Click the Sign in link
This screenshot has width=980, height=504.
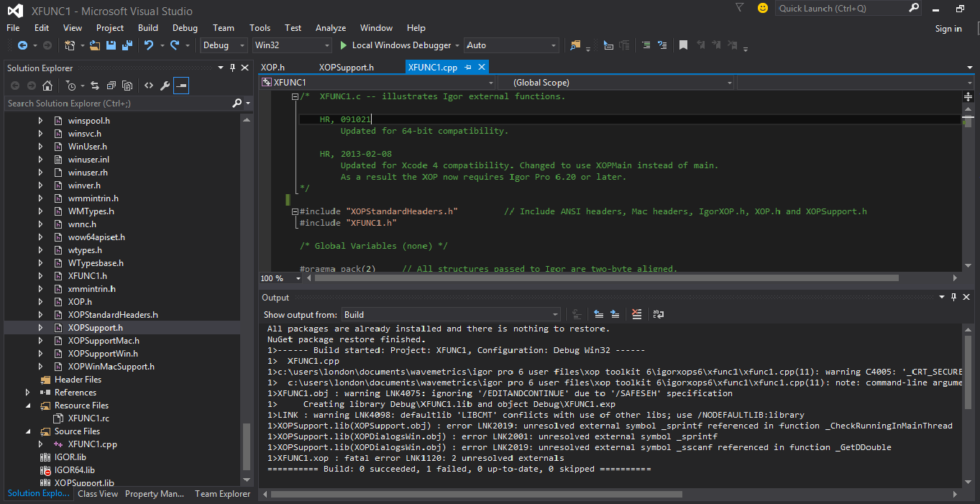(x=948, y=29)
